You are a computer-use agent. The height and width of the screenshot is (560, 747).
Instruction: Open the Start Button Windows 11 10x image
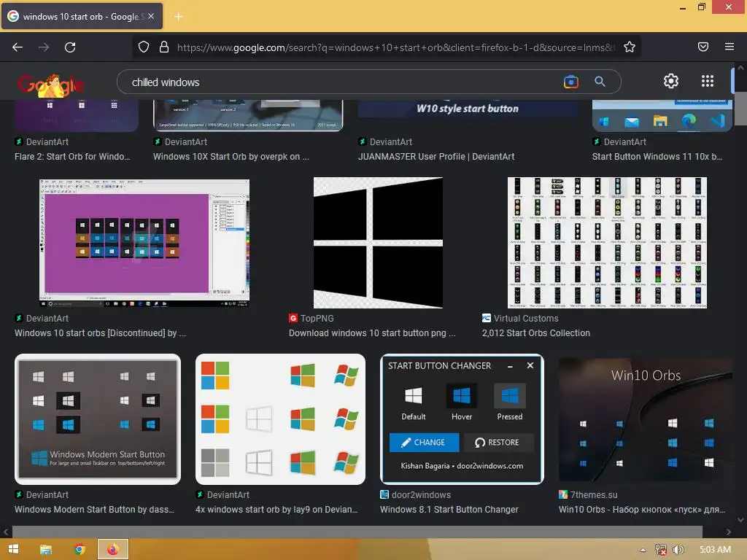(x=662, y=116)
